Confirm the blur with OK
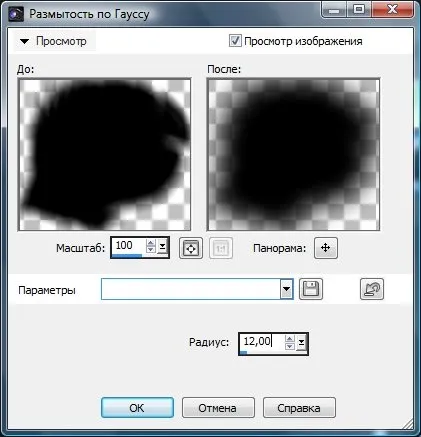Screen dimensions: 421x437 pyautogui.click(x=137, y=408)
